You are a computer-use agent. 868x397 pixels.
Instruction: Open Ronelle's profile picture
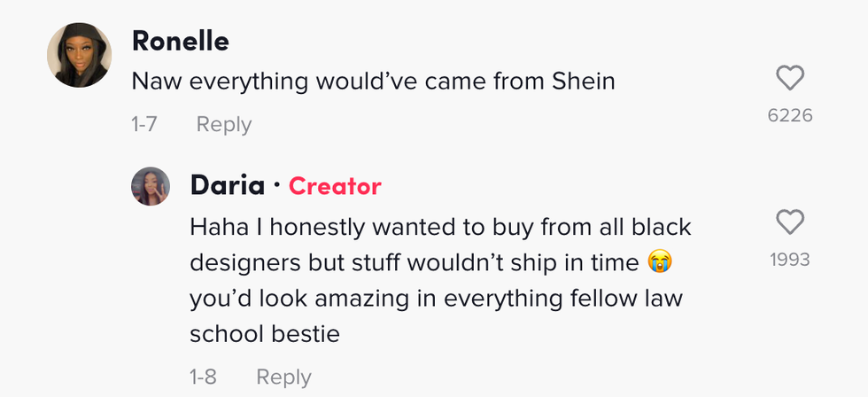coord(79,55)
